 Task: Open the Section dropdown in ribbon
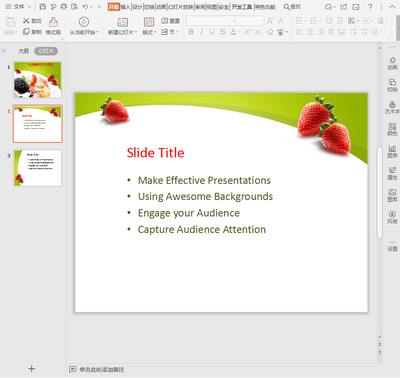170,32
